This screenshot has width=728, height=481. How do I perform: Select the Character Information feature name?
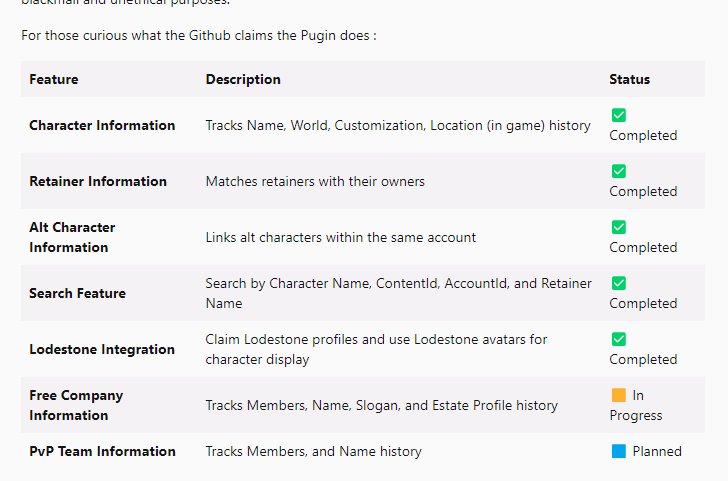[102, 125]
